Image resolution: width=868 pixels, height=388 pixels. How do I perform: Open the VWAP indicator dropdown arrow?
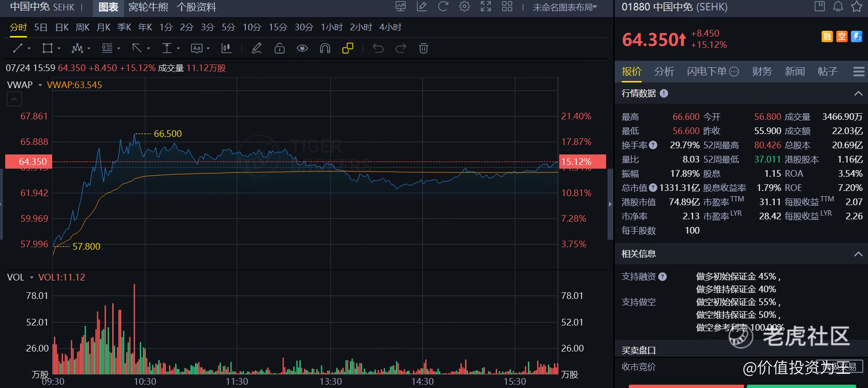40,85
